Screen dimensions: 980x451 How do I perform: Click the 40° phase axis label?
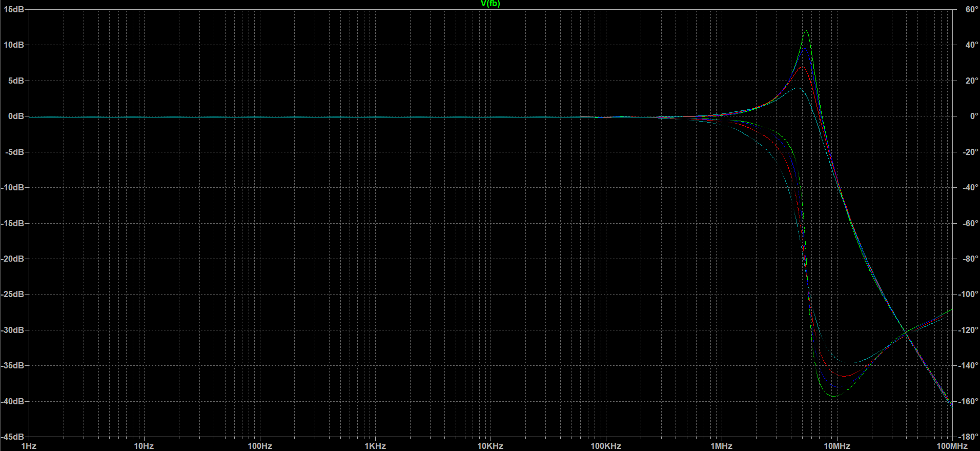click(x=972, y=45)
